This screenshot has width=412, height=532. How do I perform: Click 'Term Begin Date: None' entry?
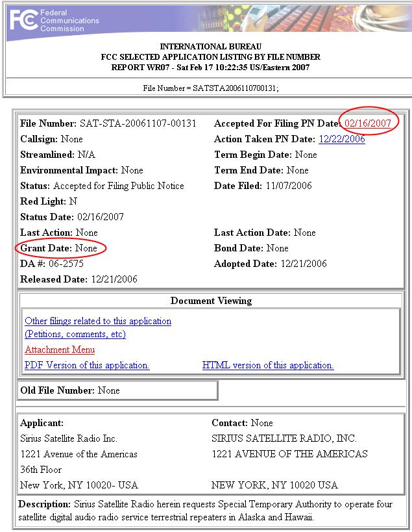coord(265,155)
